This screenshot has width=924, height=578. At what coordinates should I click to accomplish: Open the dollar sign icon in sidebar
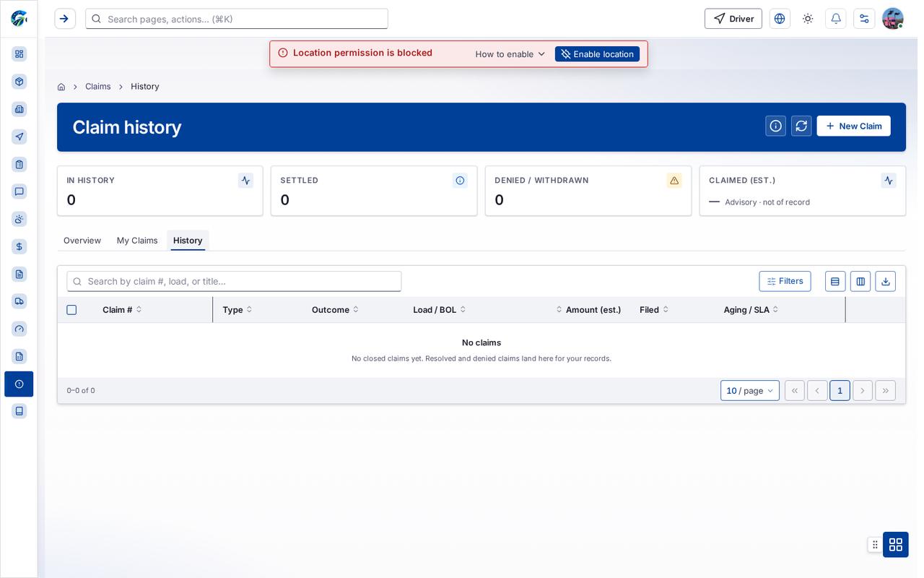point(19,246)
